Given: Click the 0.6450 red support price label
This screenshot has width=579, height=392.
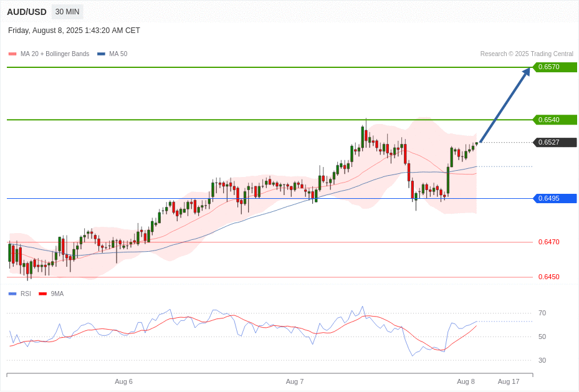Looking at the screenshot, I should coord(548,277).
